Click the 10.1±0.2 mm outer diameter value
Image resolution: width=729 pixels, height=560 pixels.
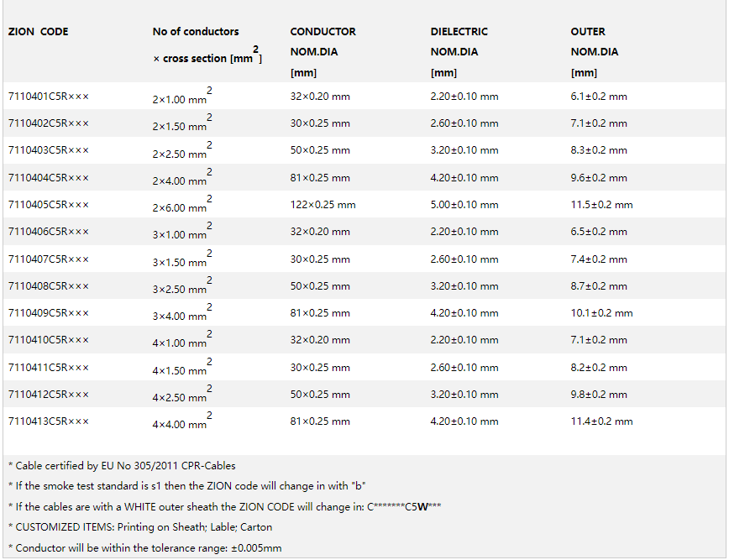pos(601,313)
